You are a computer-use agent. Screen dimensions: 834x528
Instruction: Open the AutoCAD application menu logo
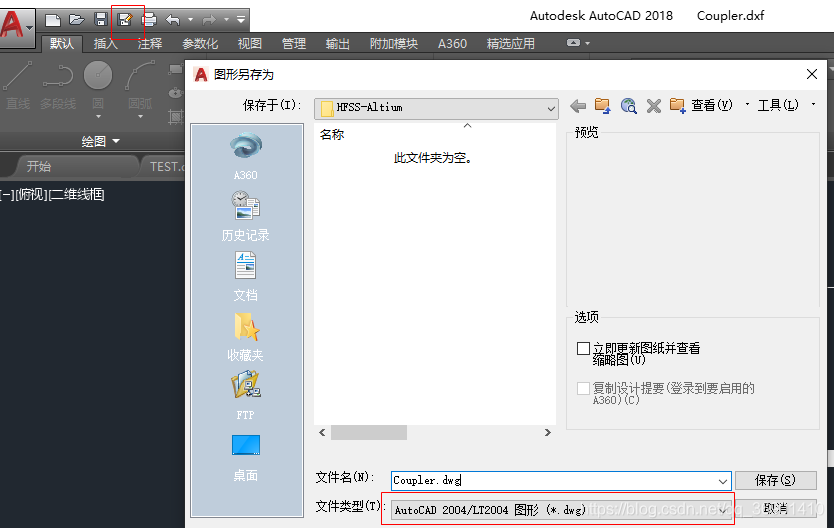(x=16, y=22)
